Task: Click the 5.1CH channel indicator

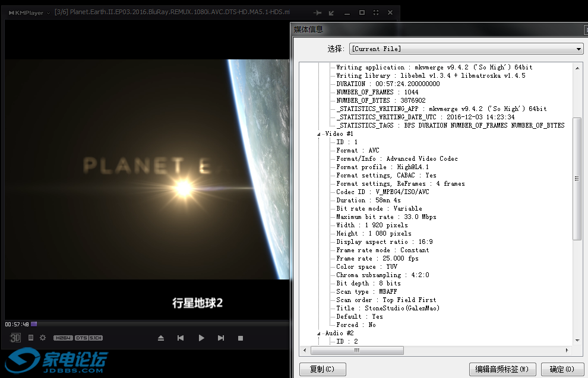Action: tap(95, 337)
